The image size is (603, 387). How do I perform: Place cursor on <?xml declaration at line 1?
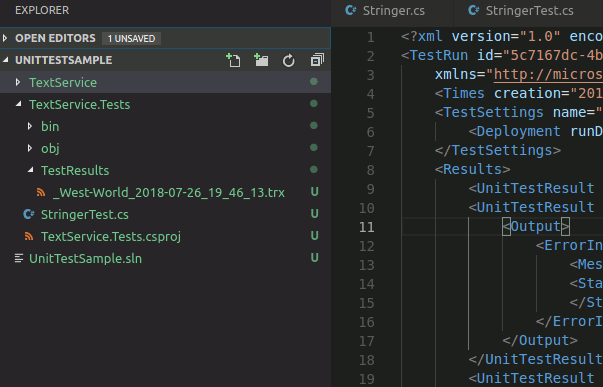coord(422,37)
